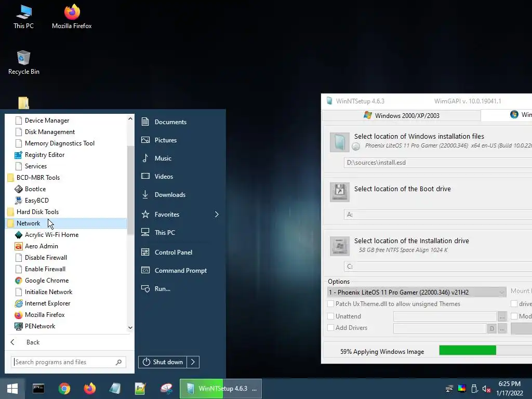
Task: Click search magnifier icon in start menu
Action: pos(118,362)
